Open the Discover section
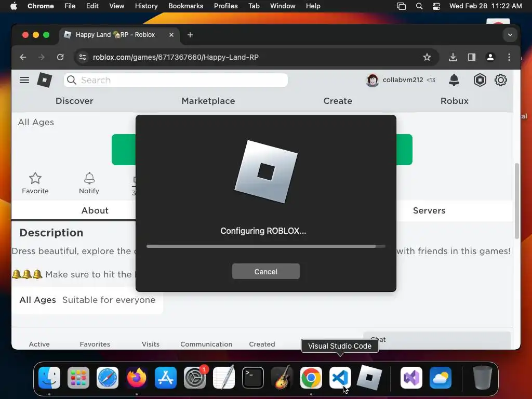This screenshot has width=532, height=399. 74,101
